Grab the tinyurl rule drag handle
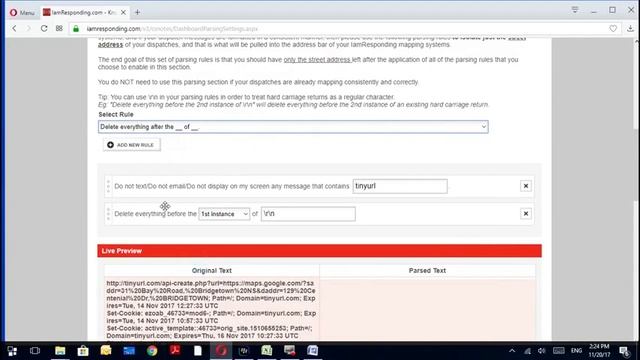The image size is (640, 360). (x=108, y=186)
